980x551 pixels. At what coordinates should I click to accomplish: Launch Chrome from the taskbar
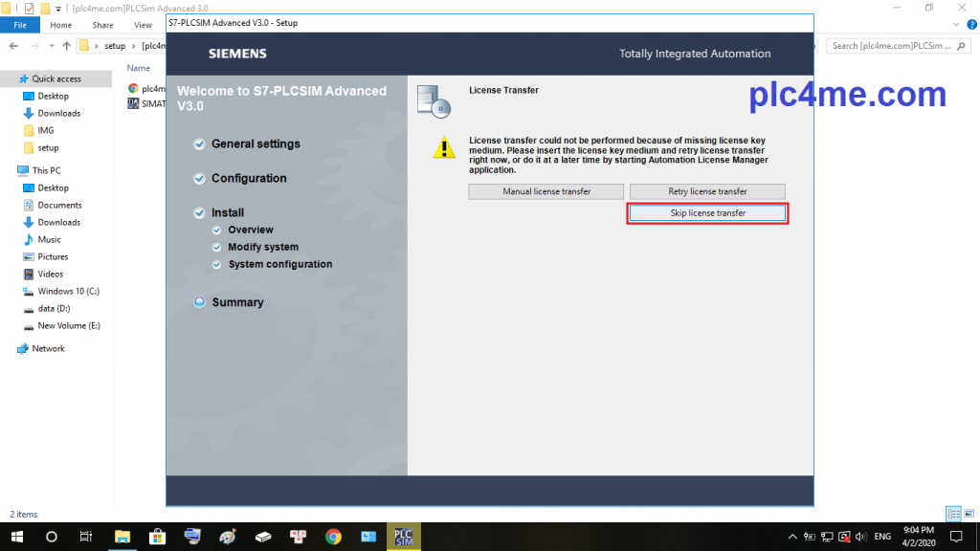[333, 537]
